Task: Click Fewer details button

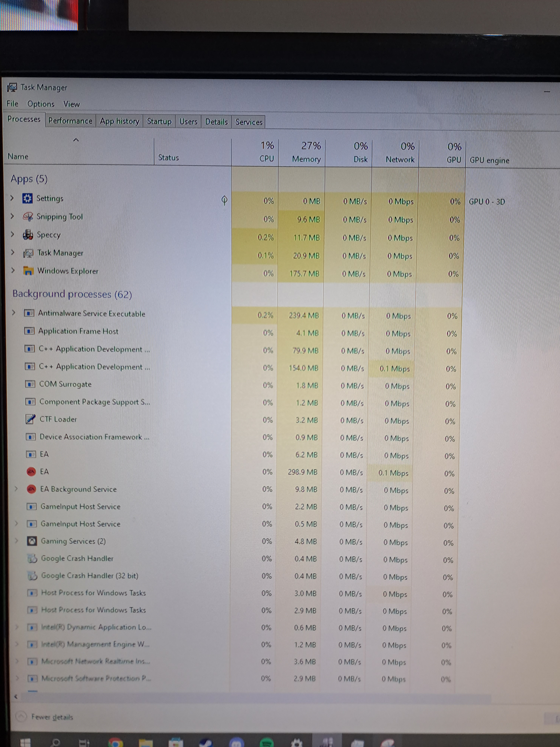Action: (x=45, y=717)
